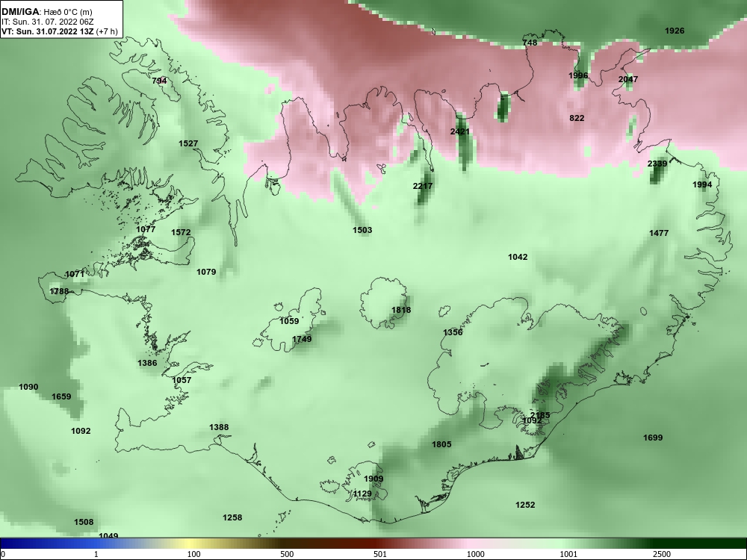Select the legend tick label 2500
The image size is (747, 560).
(662, 554)
